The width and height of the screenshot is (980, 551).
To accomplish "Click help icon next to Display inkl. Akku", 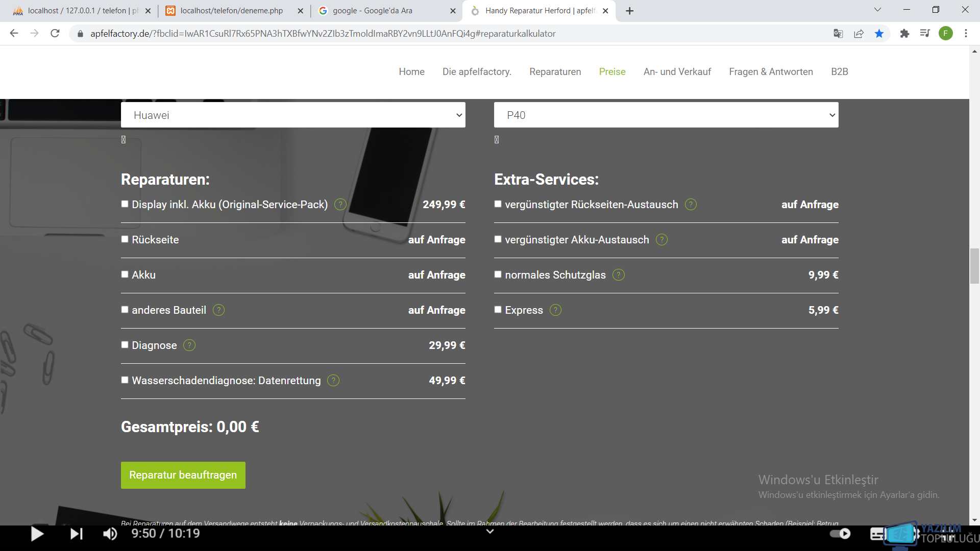I will (340, 205).
